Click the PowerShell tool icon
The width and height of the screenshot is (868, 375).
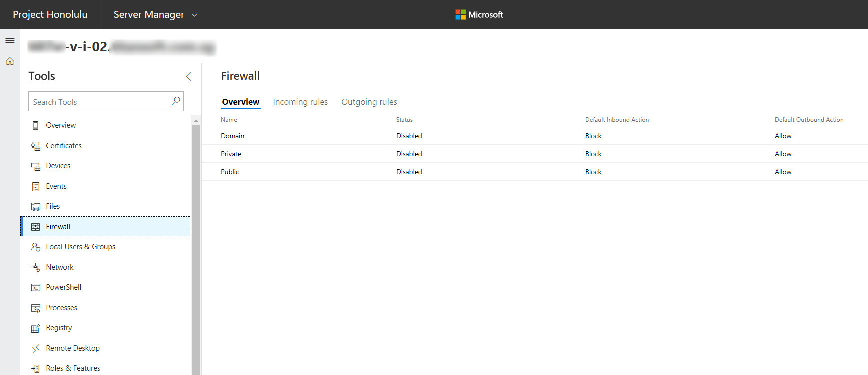click(x=36, y=287)
